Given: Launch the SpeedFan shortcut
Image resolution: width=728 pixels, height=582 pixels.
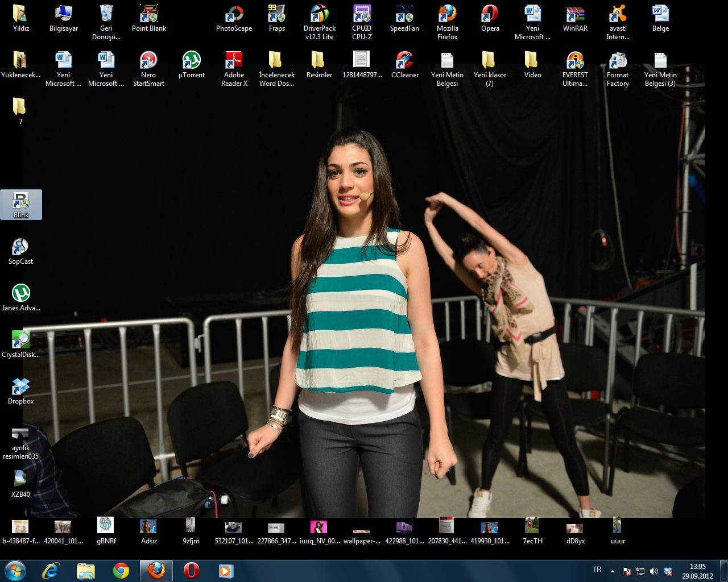Looking at the screenshot, I should 404,18.
